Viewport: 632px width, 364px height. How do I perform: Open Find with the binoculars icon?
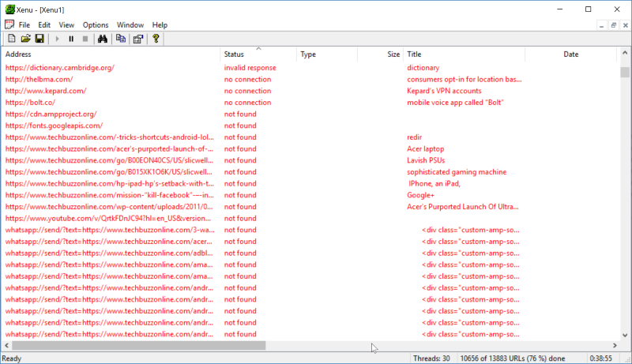[x=103, y=39]
